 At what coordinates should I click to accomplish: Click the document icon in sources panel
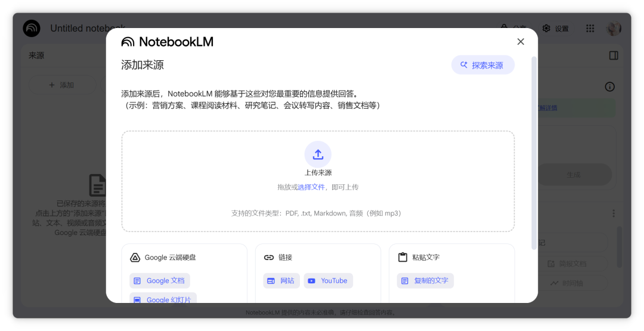(98, 185)
